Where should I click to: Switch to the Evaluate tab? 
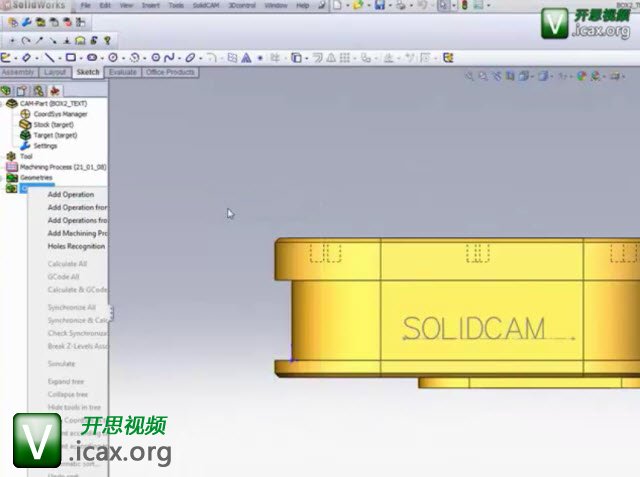point(122,72)
